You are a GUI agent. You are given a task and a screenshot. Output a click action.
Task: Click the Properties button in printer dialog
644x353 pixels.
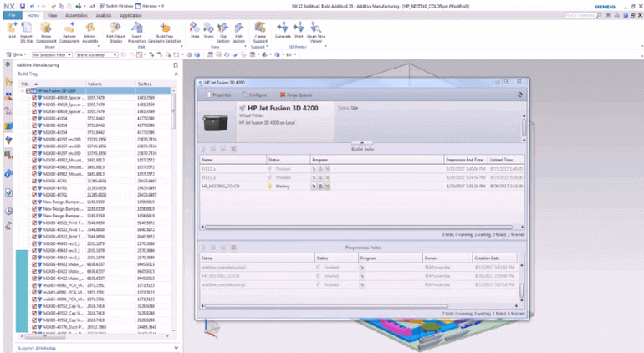coord(218,95)
